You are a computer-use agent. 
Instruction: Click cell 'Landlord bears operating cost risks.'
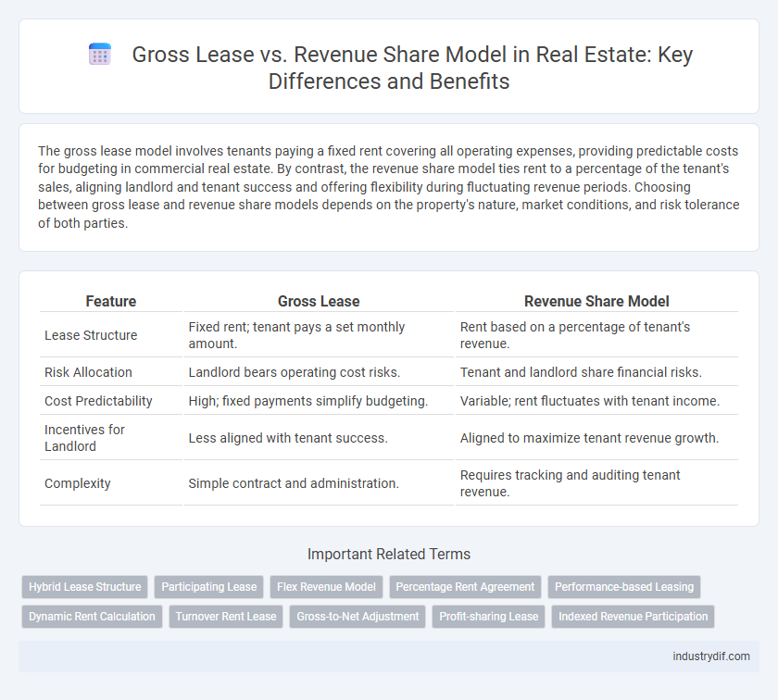319,372
